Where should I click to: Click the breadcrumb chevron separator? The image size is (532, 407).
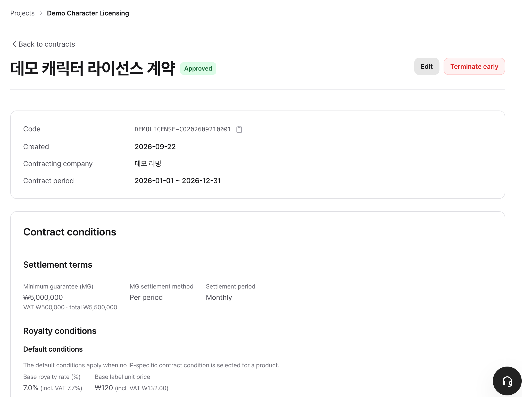pyautogui.click(x=41, y=13)
